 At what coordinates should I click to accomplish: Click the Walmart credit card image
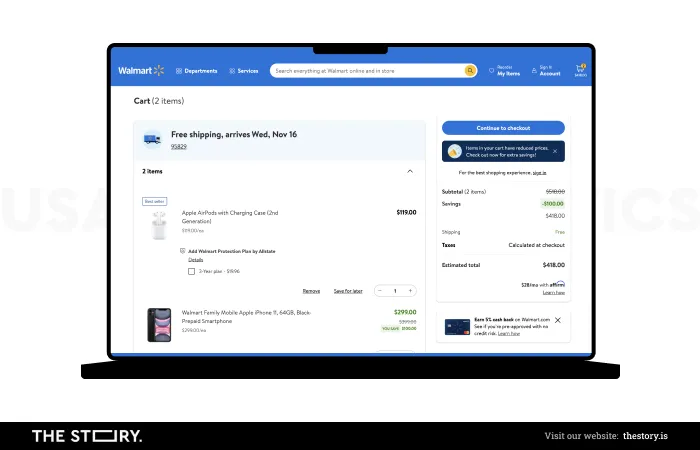click(457, 327)
